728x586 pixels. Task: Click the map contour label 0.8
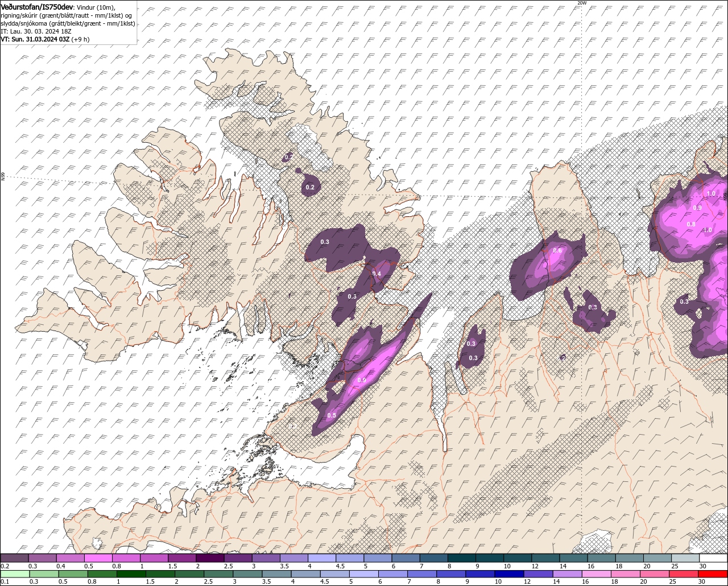point(691,225)
